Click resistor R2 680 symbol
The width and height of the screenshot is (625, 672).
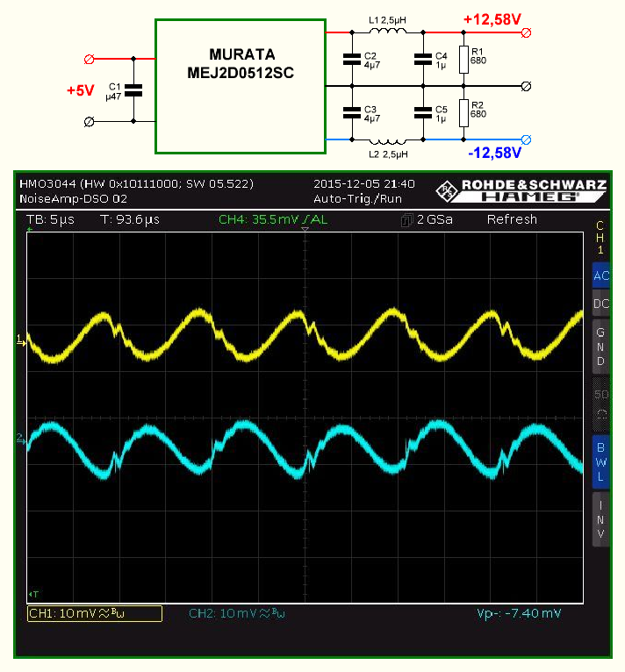(463, 113)
